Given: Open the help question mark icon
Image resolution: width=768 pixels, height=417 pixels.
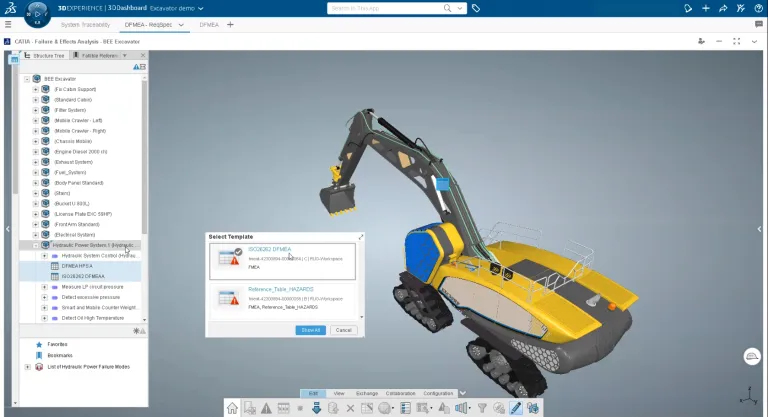Looking at the screenshot, I should pos(758,8).
